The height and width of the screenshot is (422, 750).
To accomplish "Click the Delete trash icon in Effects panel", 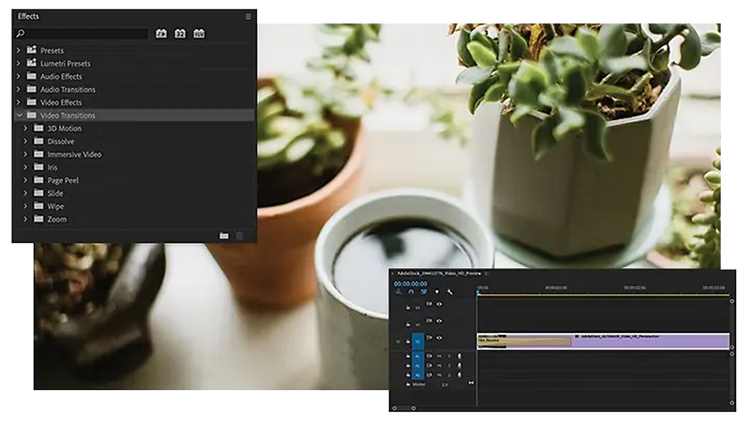I will (x=239, y=236).
